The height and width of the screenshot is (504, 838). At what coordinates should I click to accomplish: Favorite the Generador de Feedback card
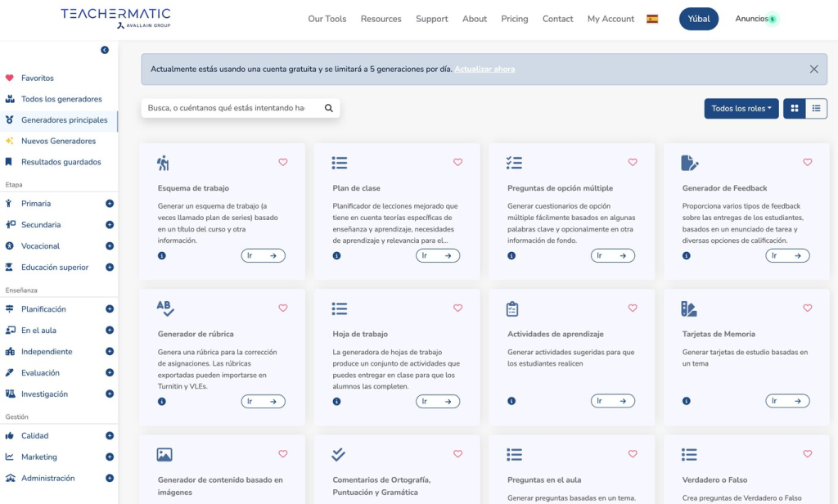click(x=807, y=162)
